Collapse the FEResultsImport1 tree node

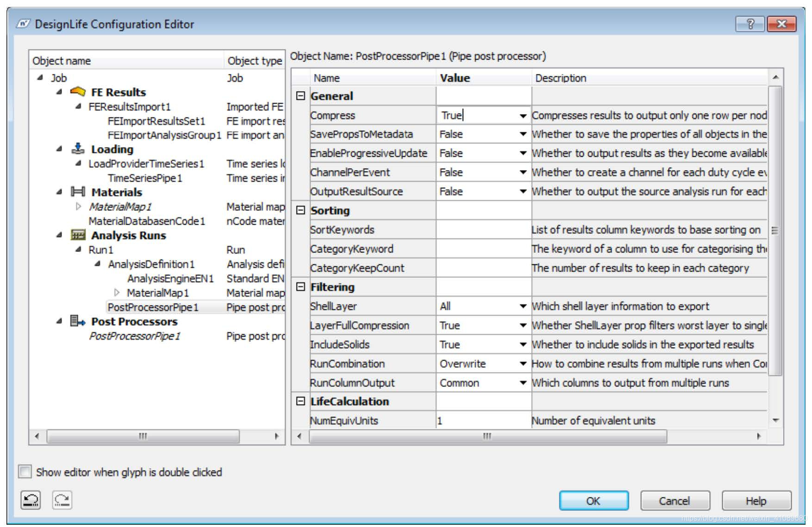(x=78, y=106)
